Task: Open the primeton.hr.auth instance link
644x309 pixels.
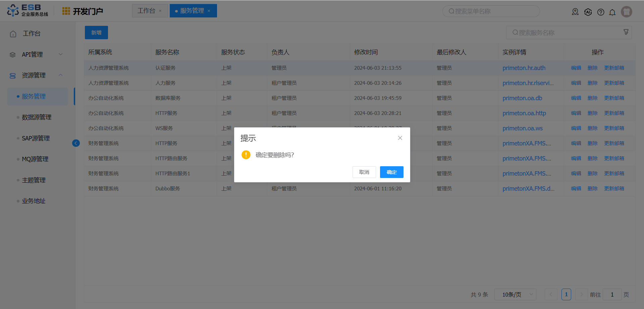Action: 524,68
